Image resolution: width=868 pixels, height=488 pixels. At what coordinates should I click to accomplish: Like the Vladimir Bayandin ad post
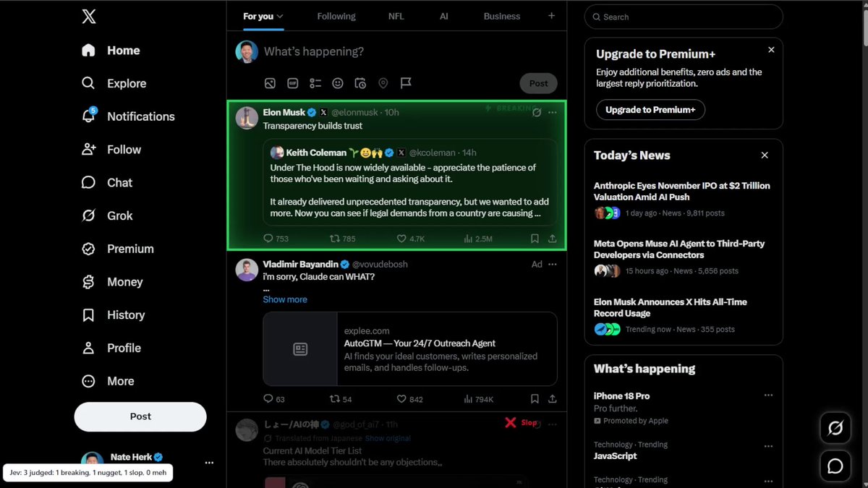click(x=410, y=399)
